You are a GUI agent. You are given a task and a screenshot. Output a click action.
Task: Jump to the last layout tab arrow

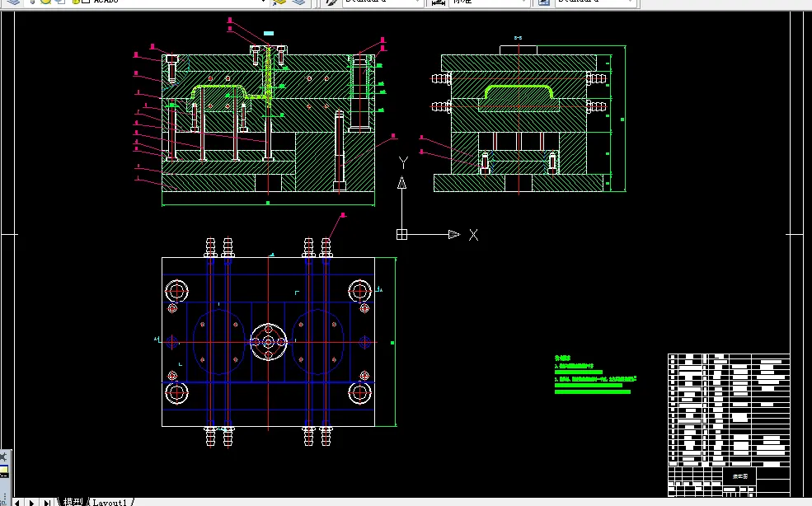pyautogui.click(x=47, y=502)
